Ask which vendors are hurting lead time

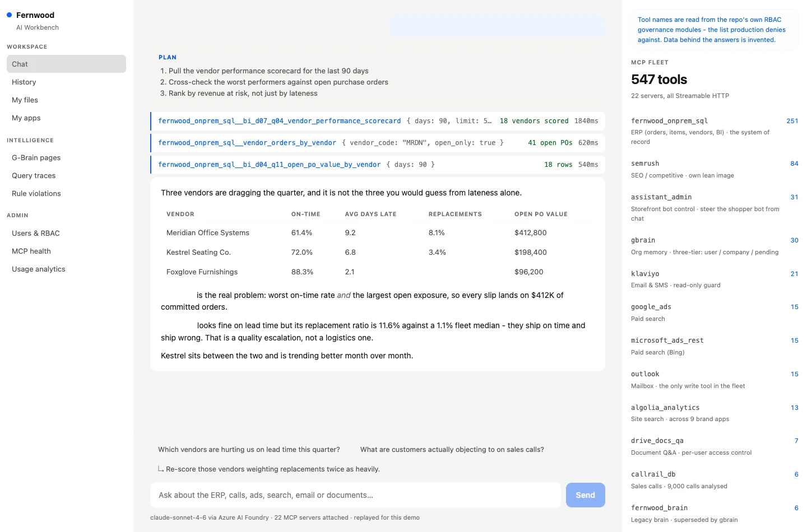[249, 449]
